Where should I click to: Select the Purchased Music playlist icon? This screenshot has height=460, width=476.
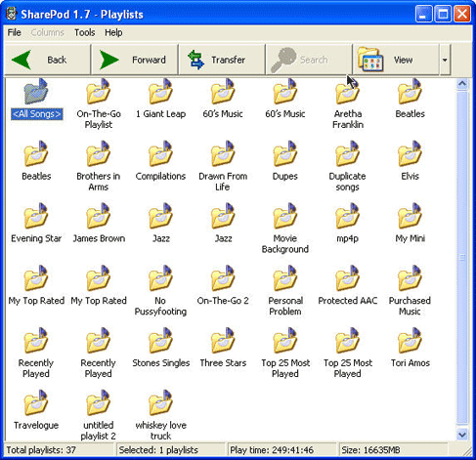pyautogui.click(x=410, y=277)
